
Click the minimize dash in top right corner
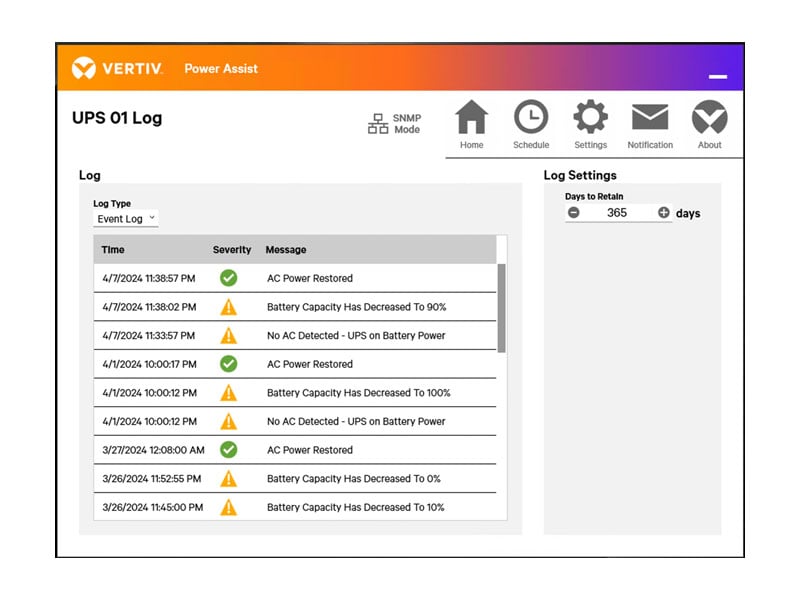click(718, 75)
